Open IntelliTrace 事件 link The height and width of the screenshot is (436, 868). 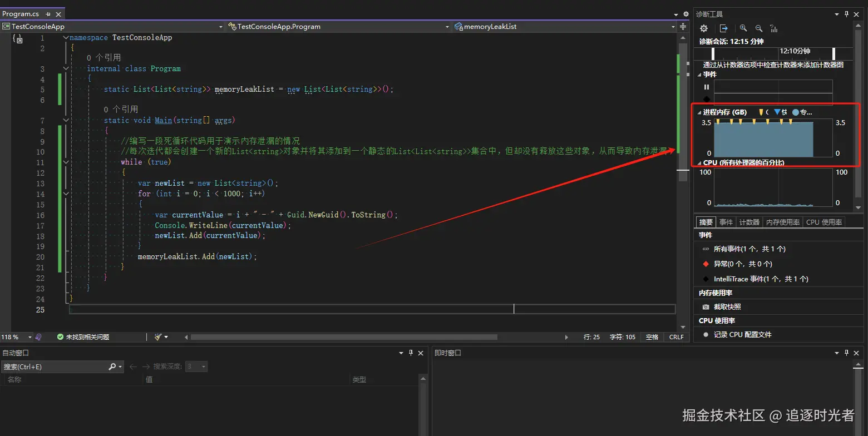761,279
